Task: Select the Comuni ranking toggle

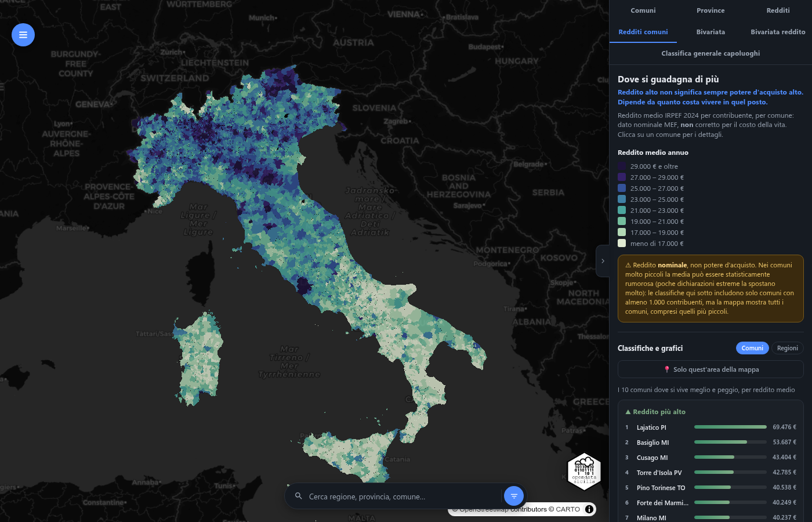Action: pos(752,348)
